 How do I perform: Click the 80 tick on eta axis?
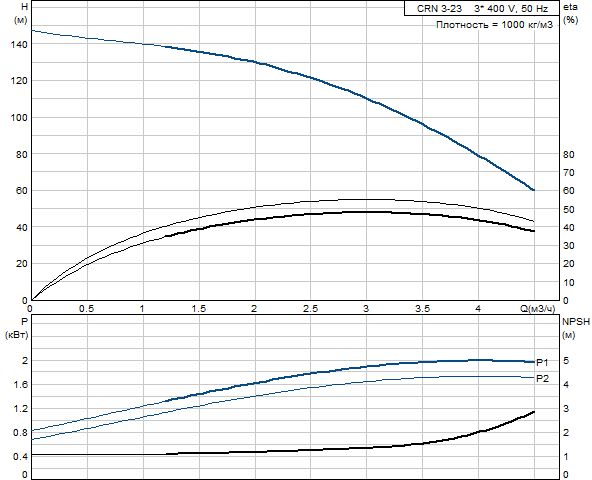click(569, 154)
